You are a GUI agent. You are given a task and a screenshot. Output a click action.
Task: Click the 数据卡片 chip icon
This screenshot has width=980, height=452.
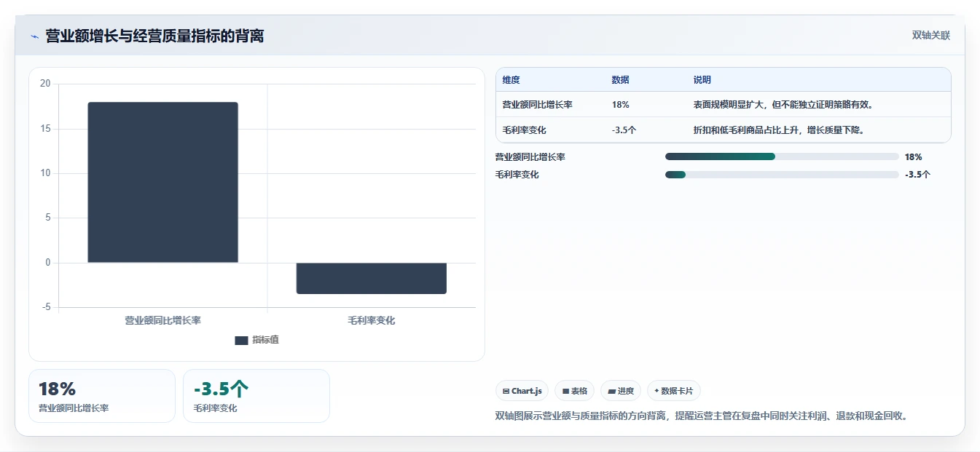[656, 392]
